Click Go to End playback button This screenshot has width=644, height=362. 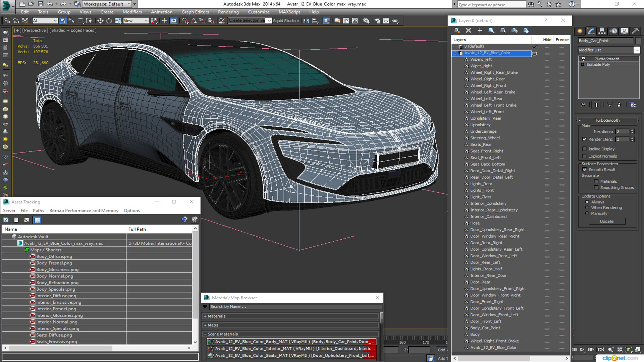point(601,349)
